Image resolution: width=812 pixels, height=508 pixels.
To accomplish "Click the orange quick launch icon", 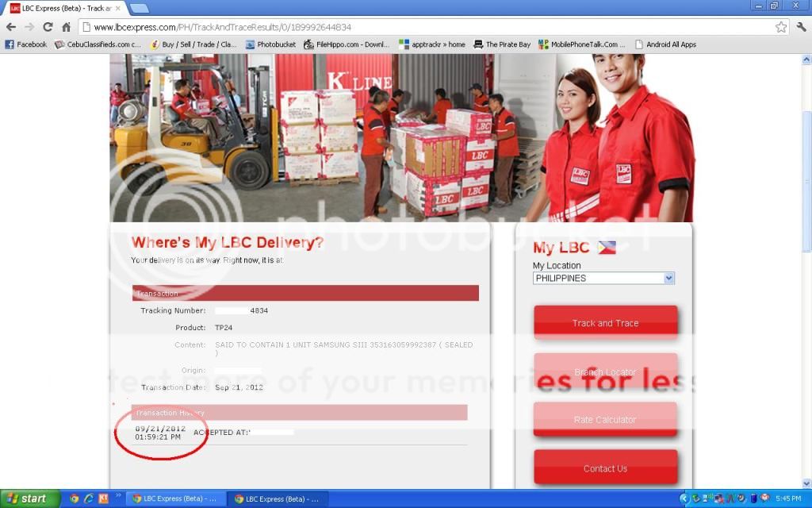I will 103,498.
